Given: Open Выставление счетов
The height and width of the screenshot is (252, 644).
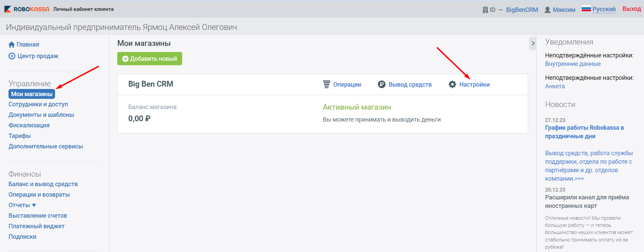Looking at the screenshot, I should [x=38, y=216].
